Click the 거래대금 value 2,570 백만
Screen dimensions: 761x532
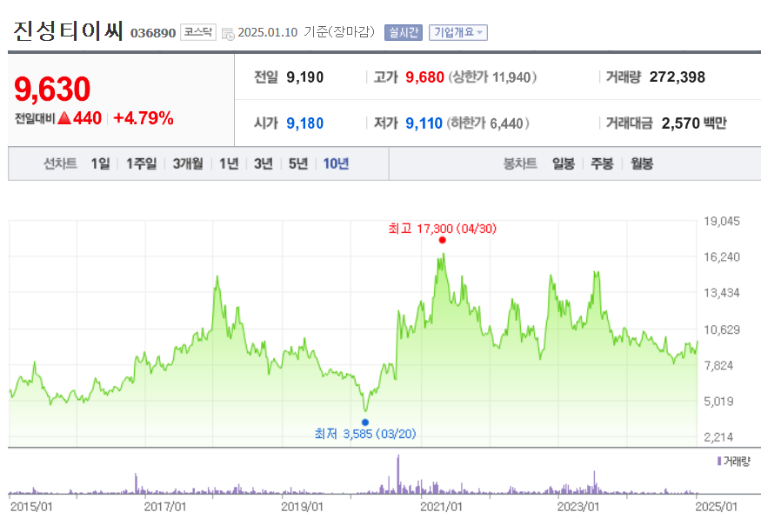pyautogui.click(x=694, y=123)
